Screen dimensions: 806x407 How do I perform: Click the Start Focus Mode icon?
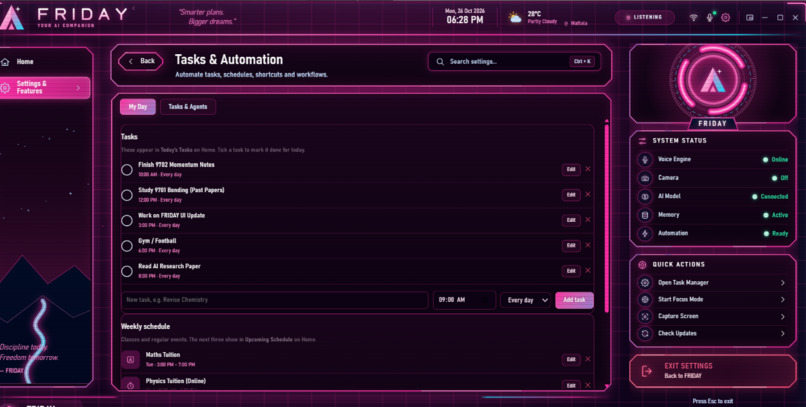[645, 300]
